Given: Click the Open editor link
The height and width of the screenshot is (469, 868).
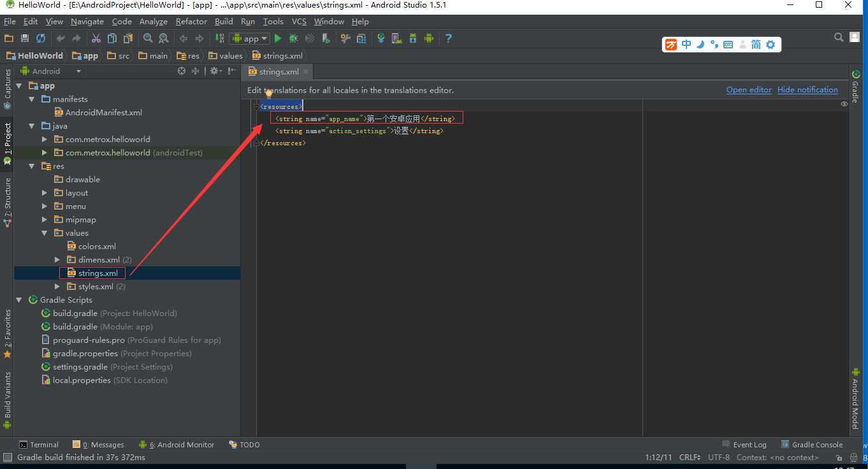Looking at the screenshot, I should pyautogui.click(x=749, y=90).
